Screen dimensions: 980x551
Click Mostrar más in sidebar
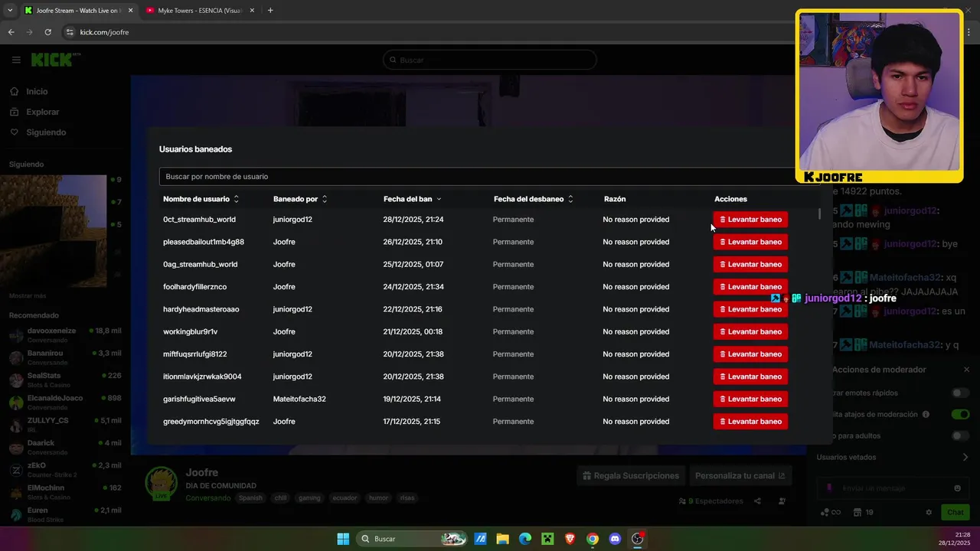tap(28, 295)
